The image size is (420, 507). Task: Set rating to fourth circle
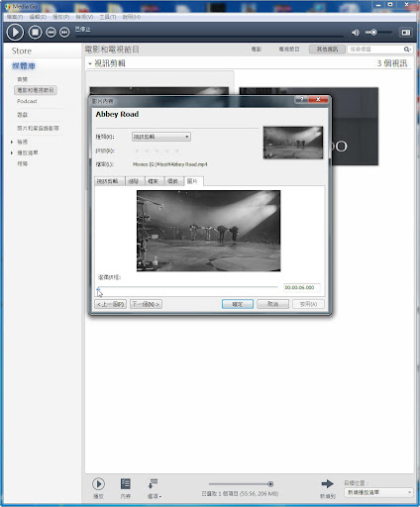pos(167,151)
